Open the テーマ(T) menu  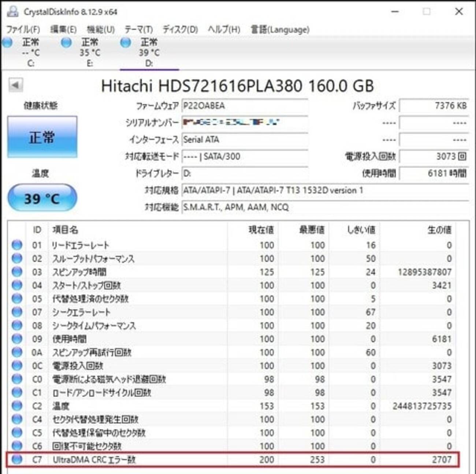pyautogui.click(x=139, y=29)
